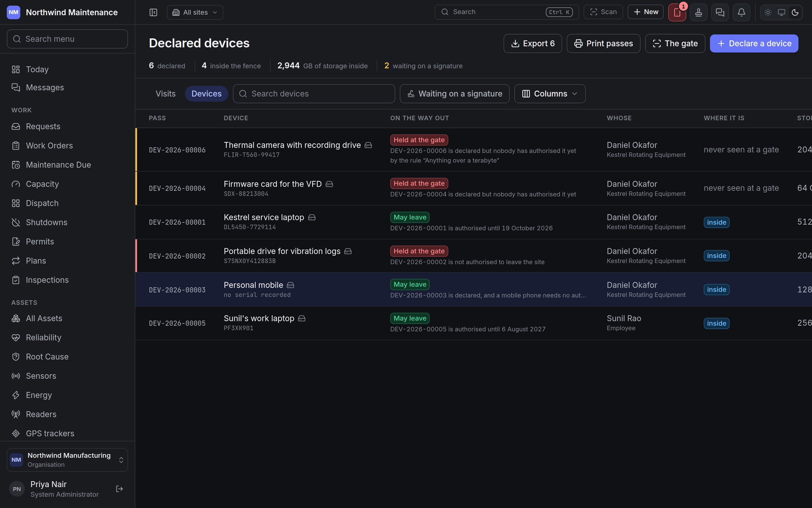The width and height of the screenshot is (812, 508).
Task: Go to Work Orders
Action: click(x=67, y=145)
